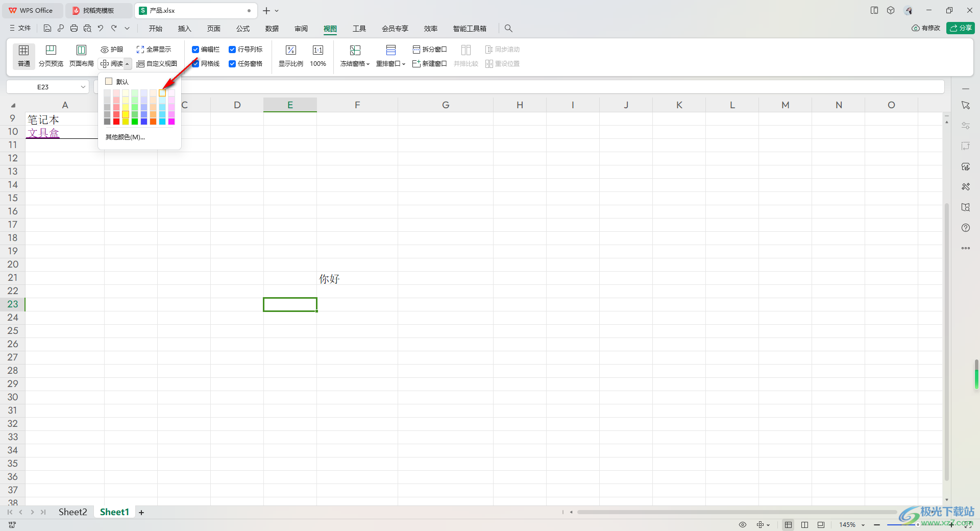Open the settings sliders icon in right sidebar
Image resolution: width=980 pixels, height=531 pixels.
pos(966,126)
